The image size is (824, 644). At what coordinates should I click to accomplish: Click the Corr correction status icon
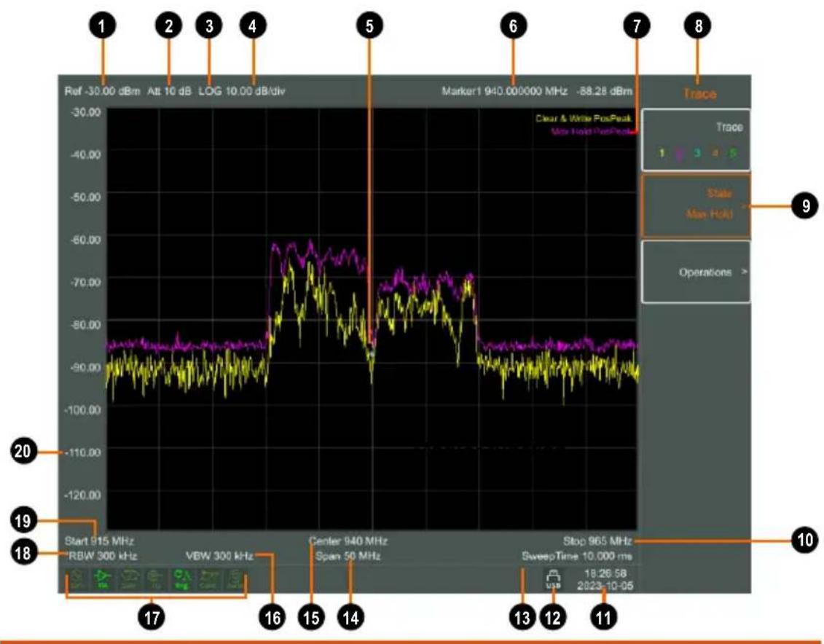tap(208, 579)
